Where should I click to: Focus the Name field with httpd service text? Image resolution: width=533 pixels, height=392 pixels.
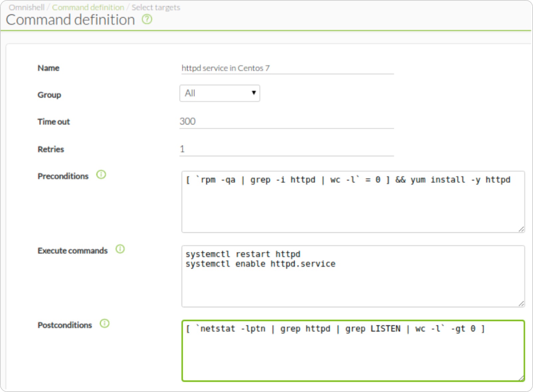pos(287,68)
